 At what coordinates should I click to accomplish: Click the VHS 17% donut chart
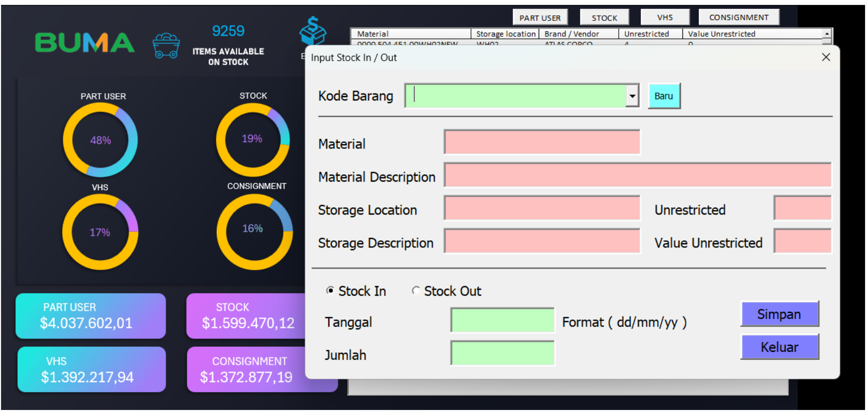pos(100,232)
